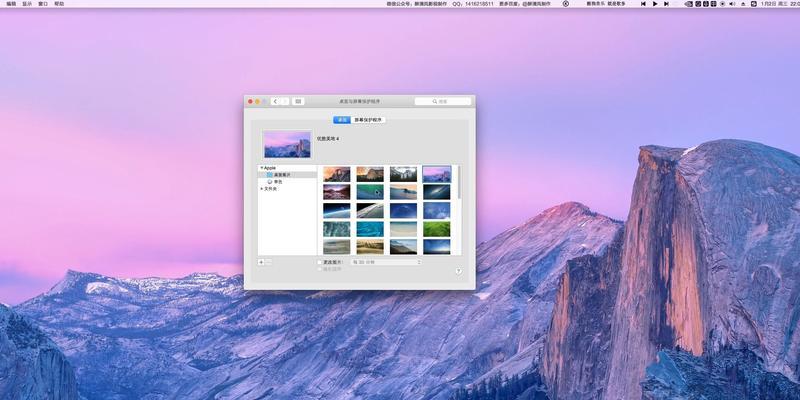Choose the blue wave orange sky wallpaper
Image resolution: width=800 pixels, height=400 pixels.
(403, 192)
